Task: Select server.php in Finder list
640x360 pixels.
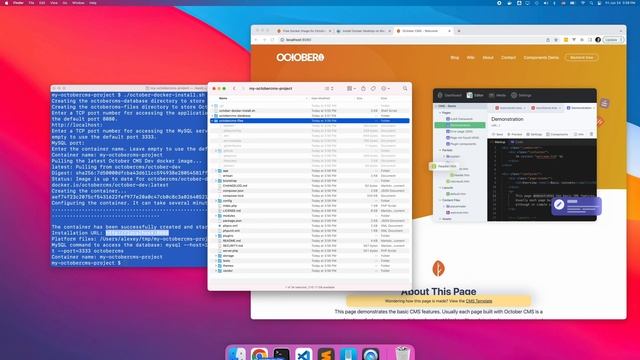Action: click(310, 251)
